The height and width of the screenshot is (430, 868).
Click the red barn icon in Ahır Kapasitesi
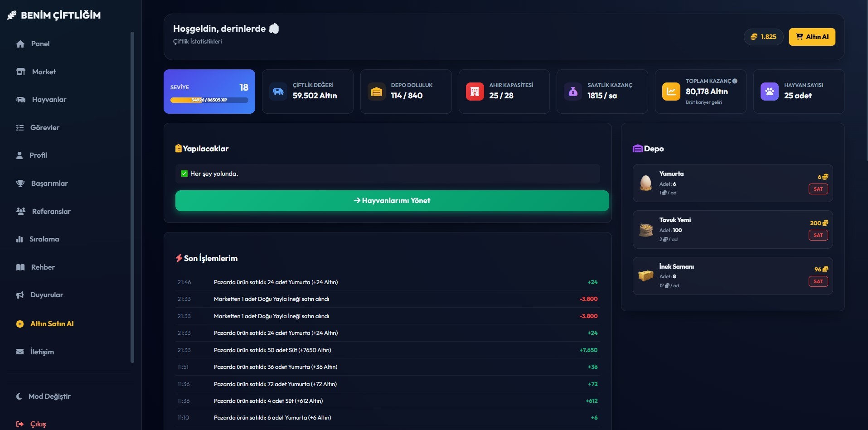point(475,92)
